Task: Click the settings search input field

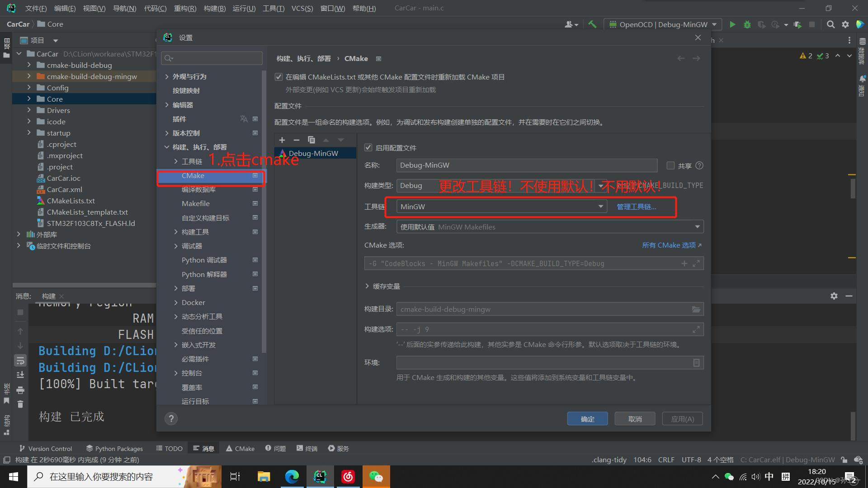Action: click(212, 58)
